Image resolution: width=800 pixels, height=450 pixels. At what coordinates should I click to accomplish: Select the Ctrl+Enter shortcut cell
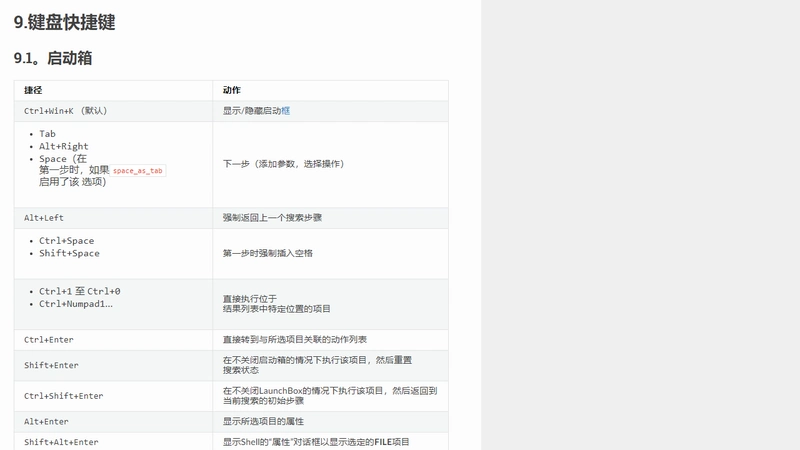[x=113, y=340]
